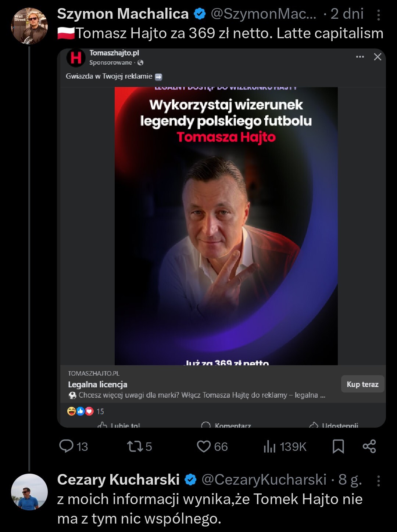This screenshot has width=397, height=532.
Task: Close the embedded sponsored ad
Action: pyautogui.click(x=378, y=57)
